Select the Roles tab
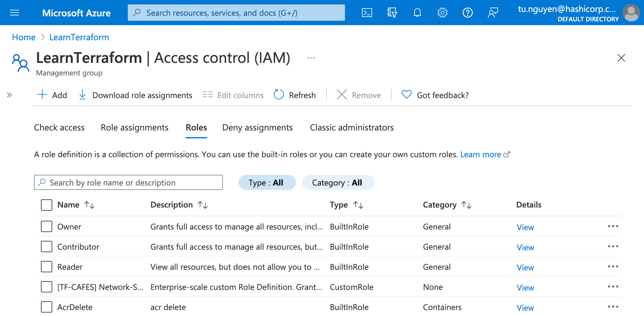The image size is (644, 316). [x=196, y=127]
